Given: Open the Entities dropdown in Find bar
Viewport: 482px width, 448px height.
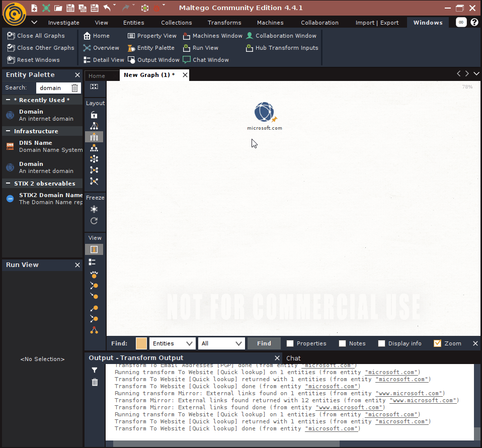Looking at the screenshot, I should click(x=173, y=343).
